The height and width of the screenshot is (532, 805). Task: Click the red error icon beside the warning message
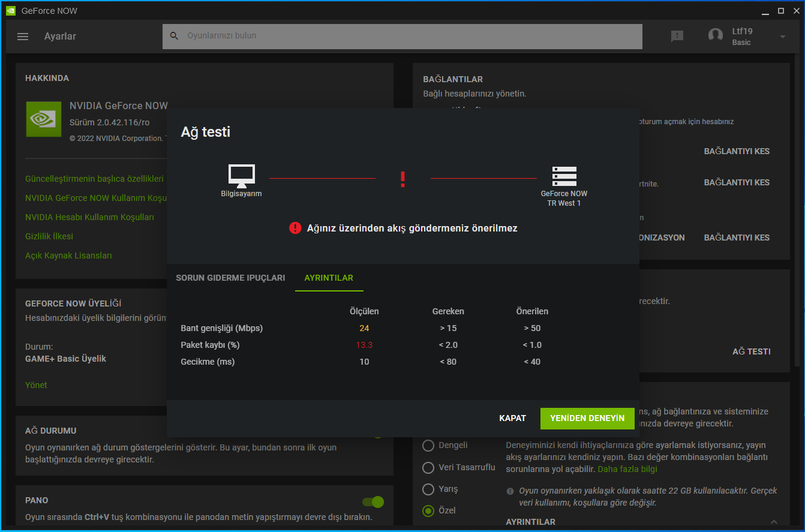click(295, 228)
